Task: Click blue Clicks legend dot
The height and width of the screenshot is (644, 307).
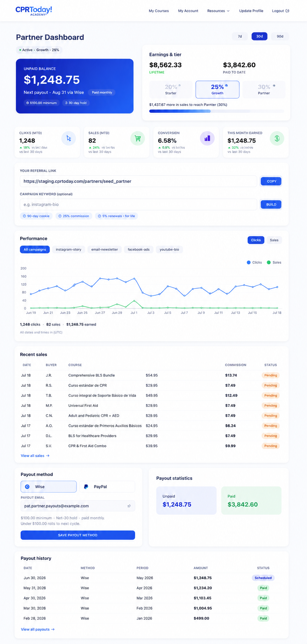Action: click(x=249, y=263)
